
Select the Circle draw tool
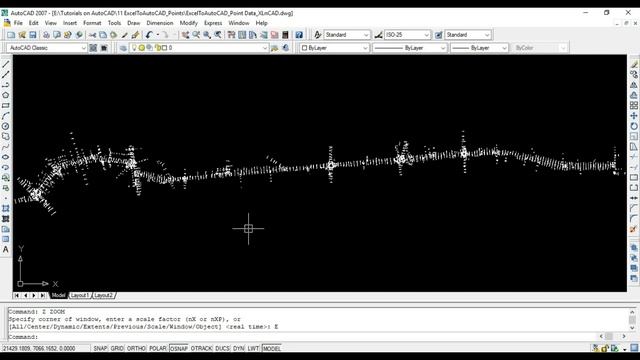(x=6, y=126)
